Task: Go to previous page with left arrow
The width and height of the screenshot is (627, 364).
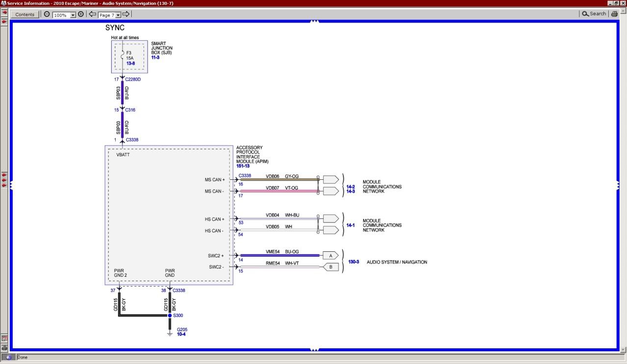Action: 92,14
